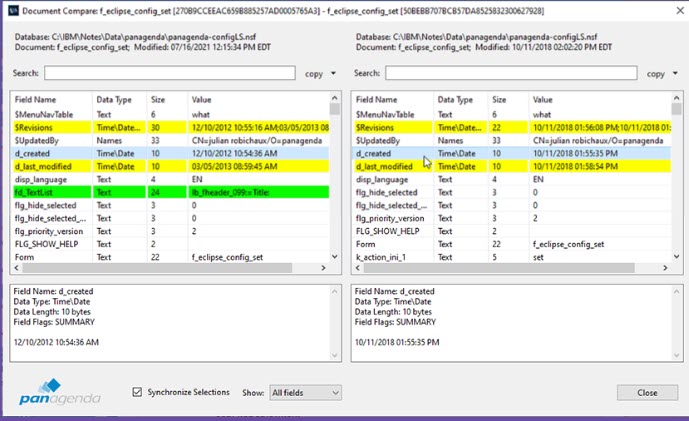Click left arrow of left table horizontal scrollbar
The height and width of the screenshot is (421, 689).
coord(17,268)
